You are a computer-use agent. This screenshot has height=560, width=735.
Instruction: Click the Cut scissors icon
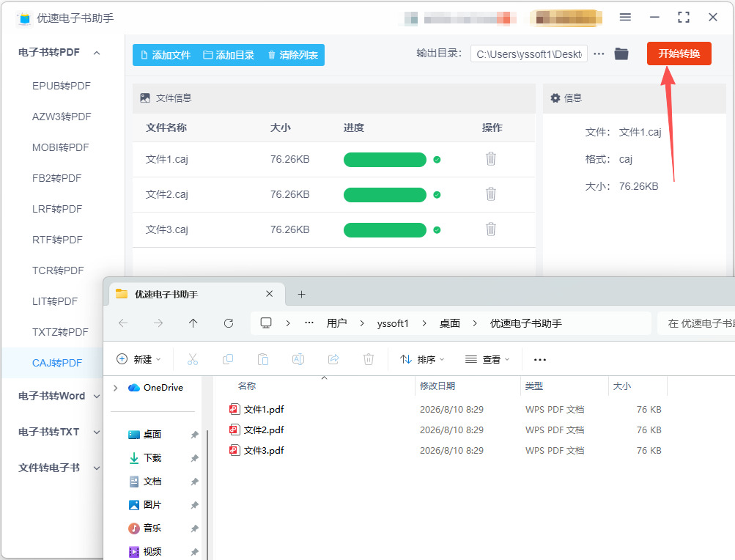click(192, 359)
